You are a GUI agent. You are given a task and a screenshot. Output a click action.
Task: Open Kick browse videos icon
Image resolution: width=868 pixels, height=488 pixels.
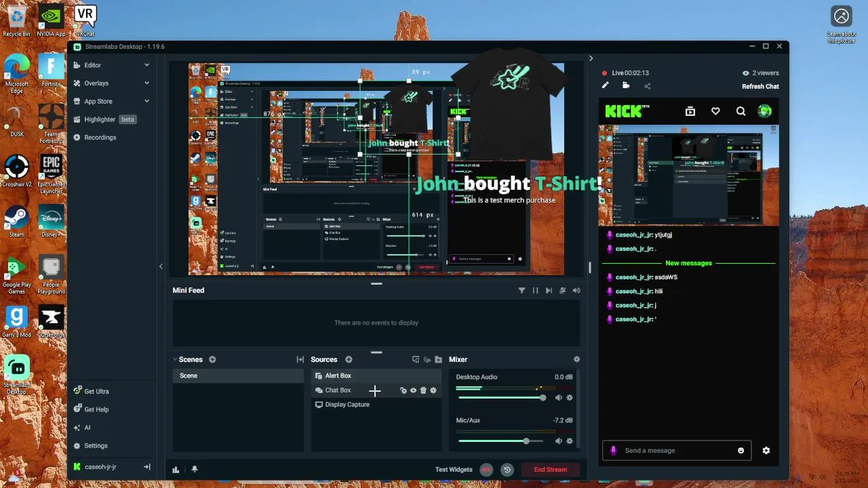click(x=690, y=112)
